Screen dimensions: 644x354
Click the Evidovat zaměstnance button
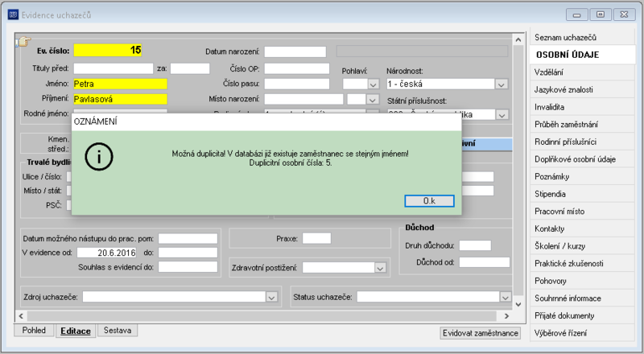(480, 333)
